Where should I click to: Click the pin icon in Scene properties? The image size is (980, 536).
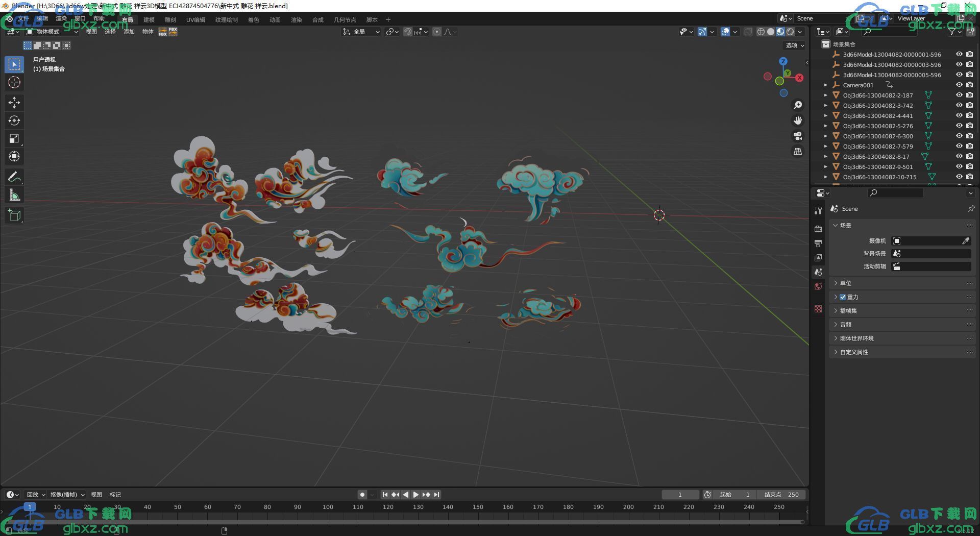click(x=971, y=209)
